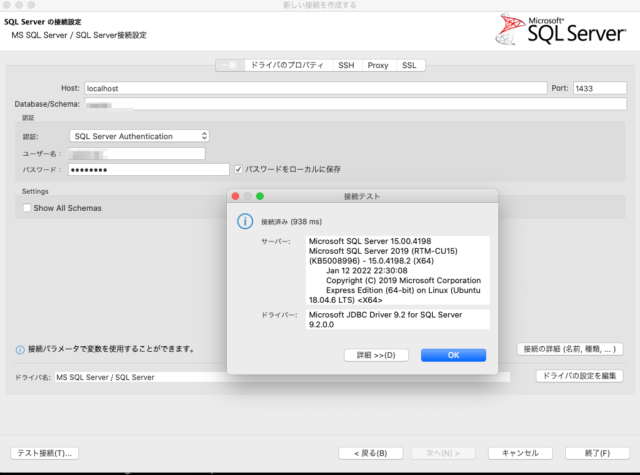Confirm the dialog with OK button
The height and width of the screenshot is (475, 640).
(453, 355)
